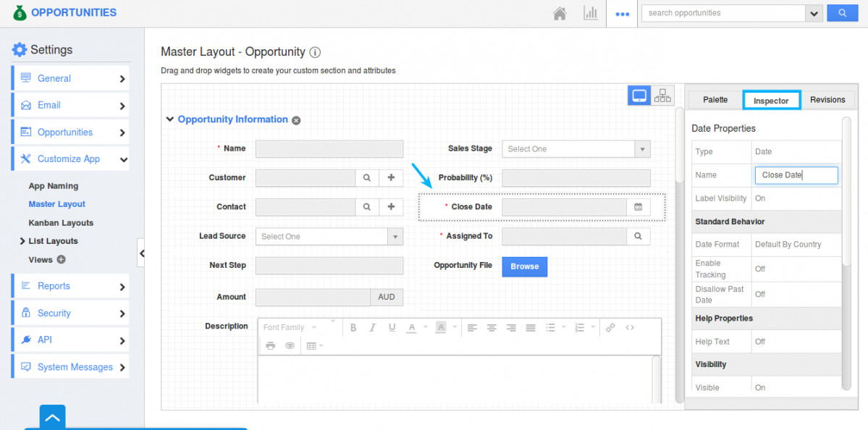Open the Sales Stage dropdown
The width and height of the screenshot is (868, 430).
coord(576,149)
